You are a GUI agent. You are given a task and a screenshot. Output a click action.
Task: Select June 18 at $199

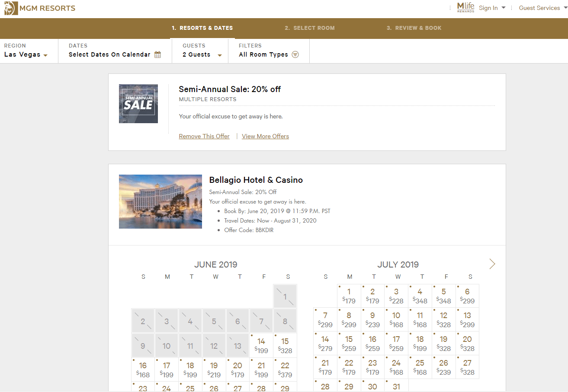click(x=190, y=370)
